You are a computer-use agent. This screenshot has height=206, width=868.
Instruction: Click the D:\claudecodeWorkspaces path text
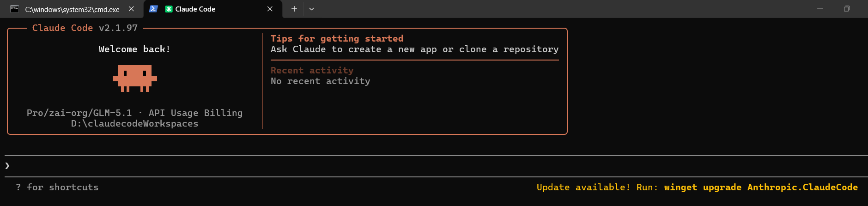(x=134, y=124)
